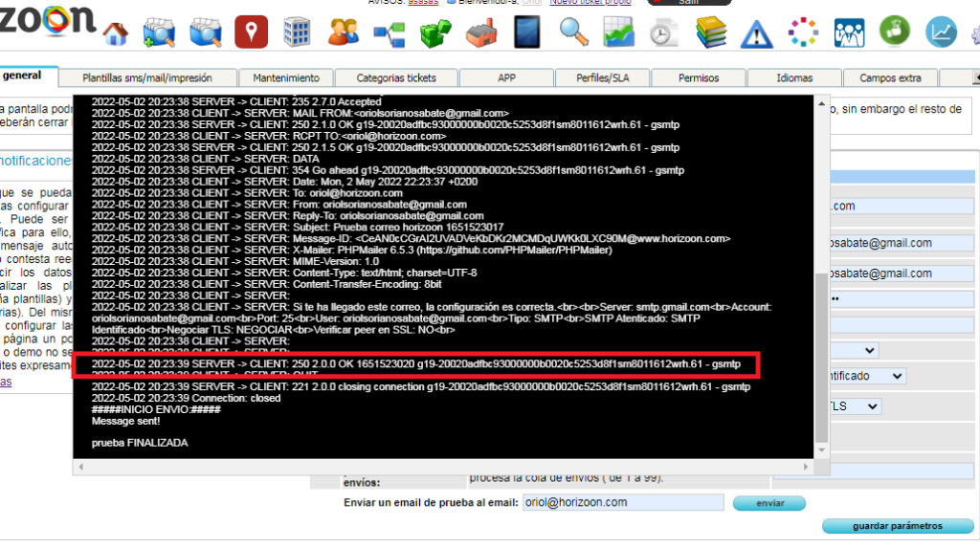The width and height of the screenshot is (980, 547).
Task: Click the log scroll up arrow
Action: click(x=821, y=103)
